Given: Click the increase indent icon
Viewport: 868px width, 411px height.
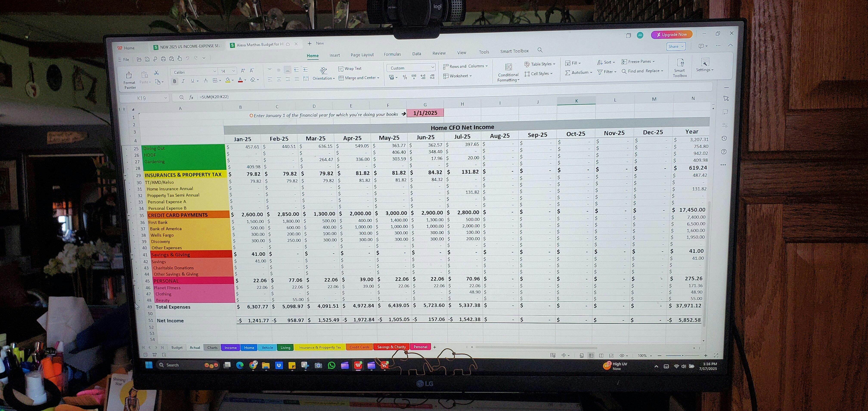Looking at the screenshot, I should point(305,69).
